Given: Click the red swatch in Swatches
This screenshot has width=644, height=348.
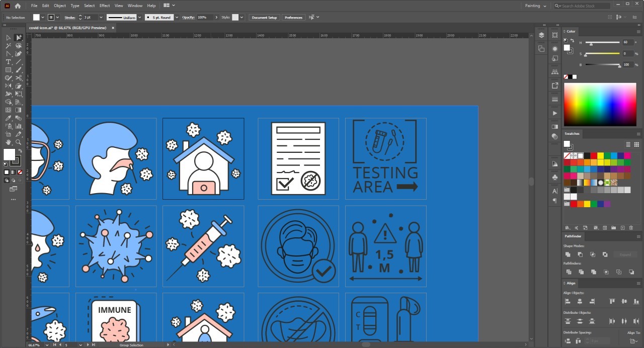Looking at the screenshot, I should [594, 156].
